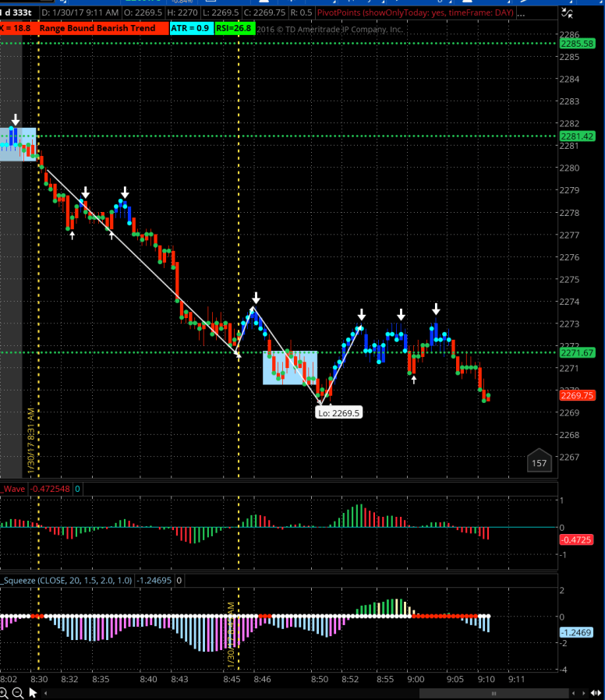The width and height of the screenshot is (605, 700).
Task: Click the 8:30 time axis label
Action: pos(39,679)
